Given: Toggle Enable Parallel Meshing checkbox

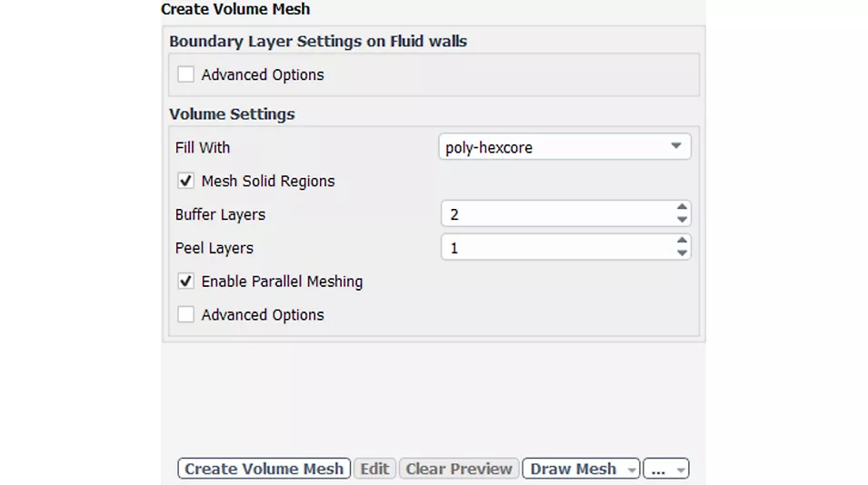Looking at the screenshot, I should pyautogui.click(x=186, y=282).
